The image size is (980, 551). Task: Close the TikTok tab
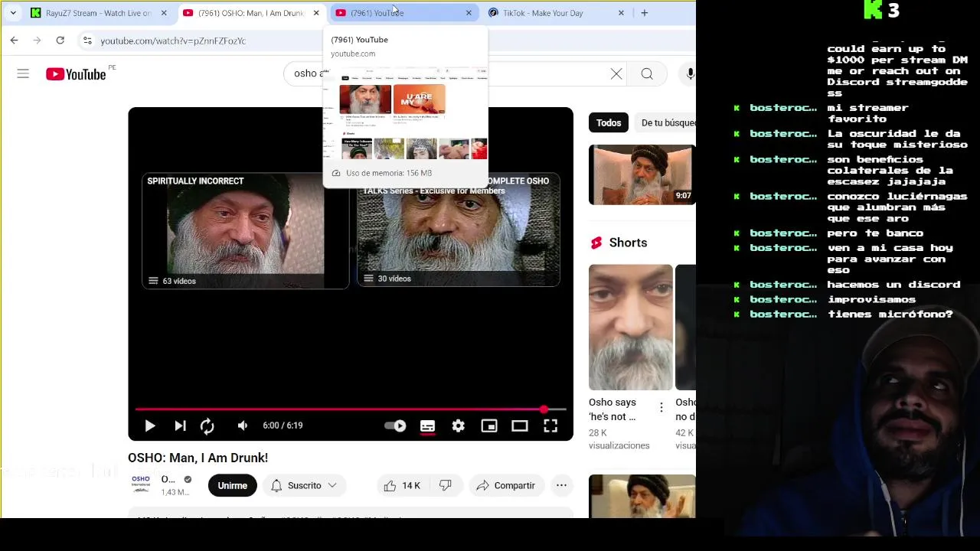coord(621,13)
